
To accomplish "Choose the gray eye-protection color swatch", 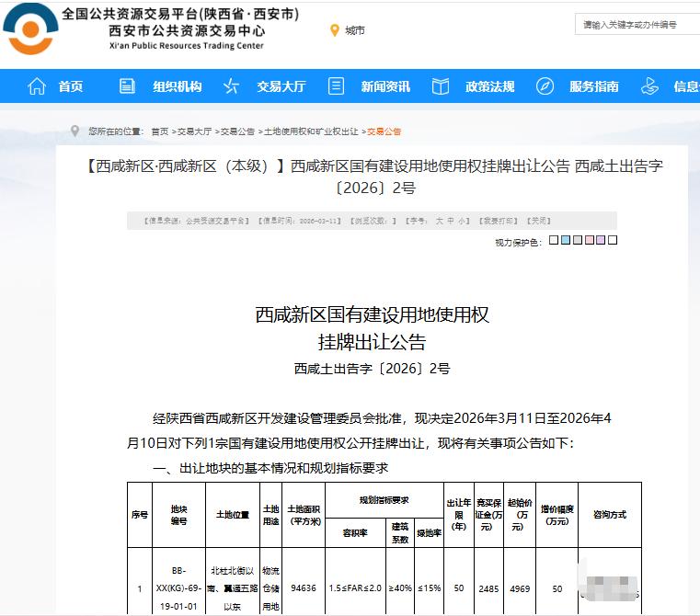I will point(578,240).
